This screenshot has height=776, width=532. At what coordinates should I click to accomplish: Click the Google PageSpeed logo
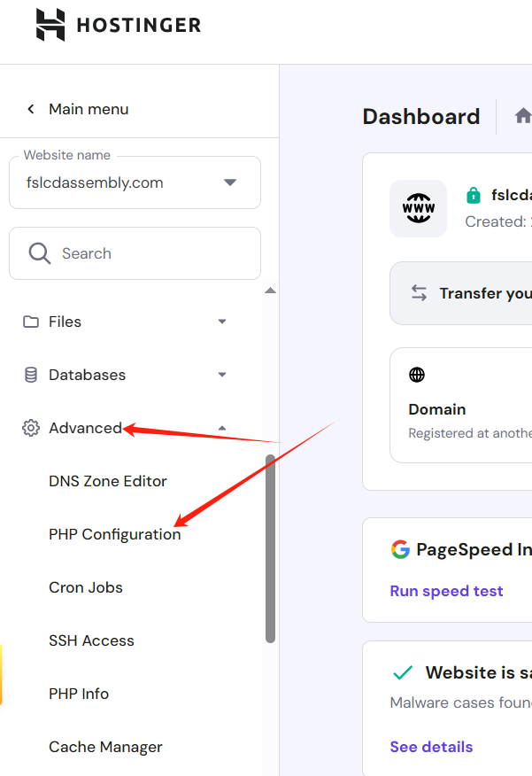tap(400, 549)
